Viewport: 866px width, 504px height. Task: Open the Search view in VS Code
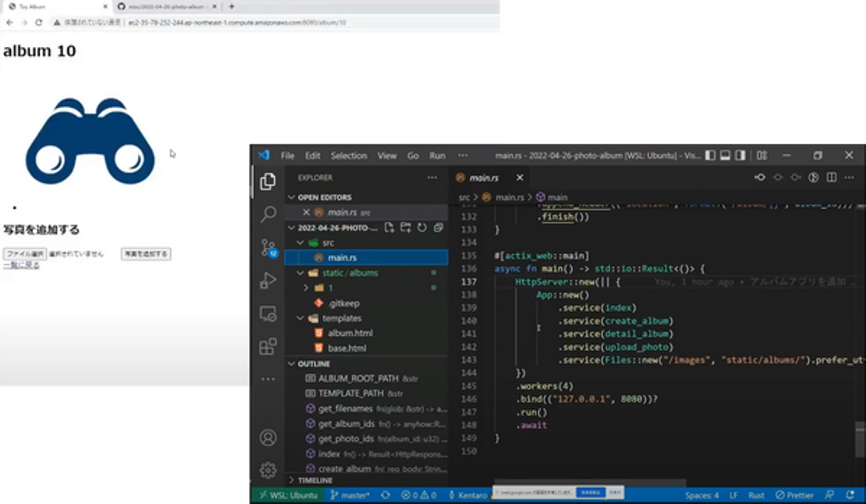(x=268, y=214)
